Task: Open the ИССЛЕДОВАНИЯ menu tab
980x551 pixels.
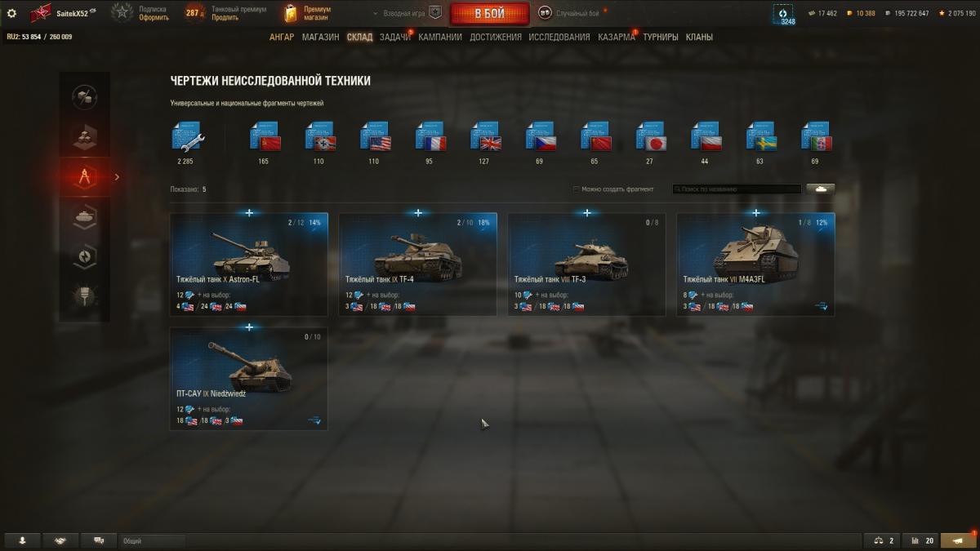Action: click(x=559, y=37)
